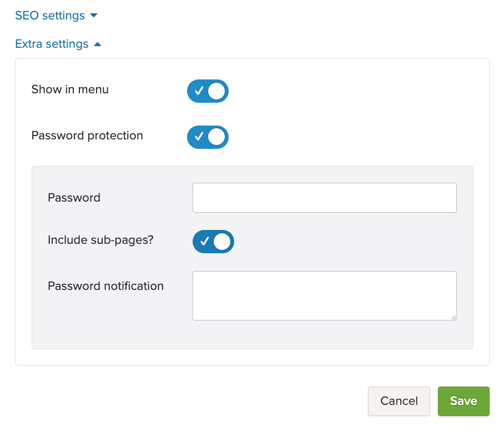This screenshot has height=431, width=504.
Task: Click the Extra settings up arrow icon
Action: 98,44
